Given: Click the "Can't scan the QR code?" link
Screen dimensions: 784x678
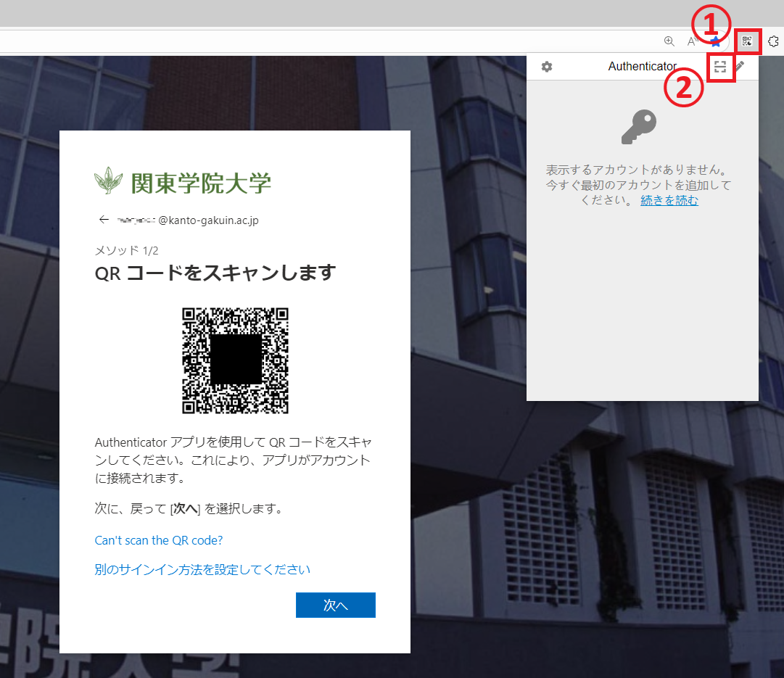Looking at the screenshot, I should [x=159, y=540].
